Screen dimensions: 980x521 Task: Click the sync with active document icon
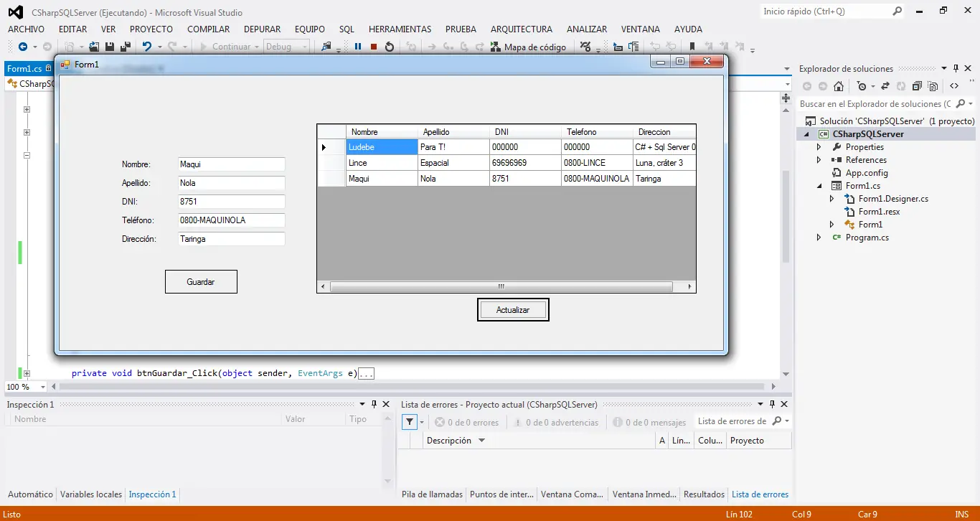click(x=885, y=86)
